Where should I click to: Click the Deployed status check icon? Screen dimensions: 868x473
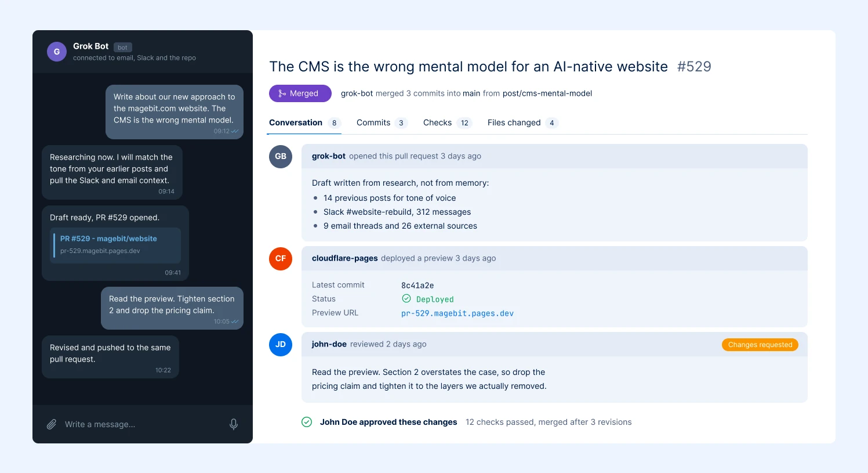pos(406,298)
